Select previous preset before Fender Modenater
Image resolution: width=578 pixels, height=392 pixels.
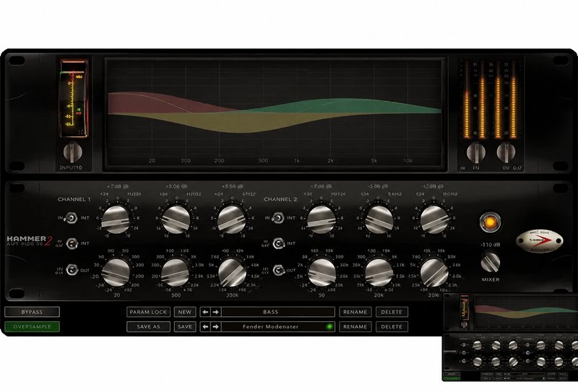[205, 326]
